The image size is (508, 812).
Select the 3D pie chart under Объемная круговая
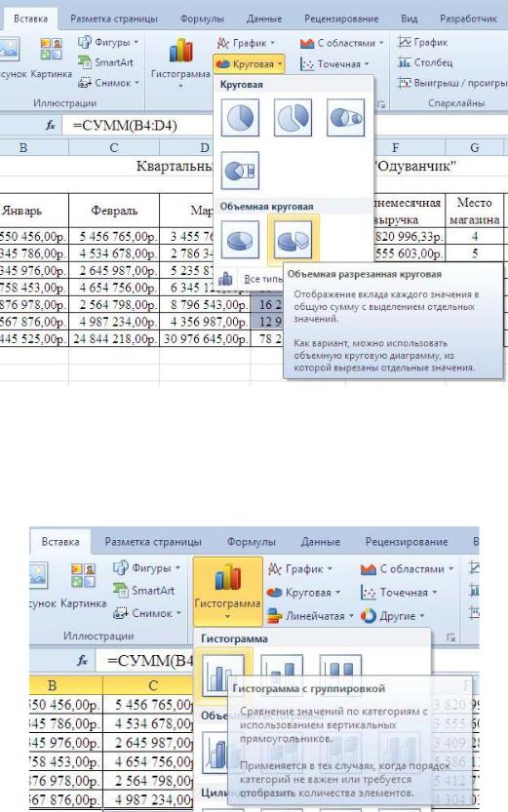240,240
